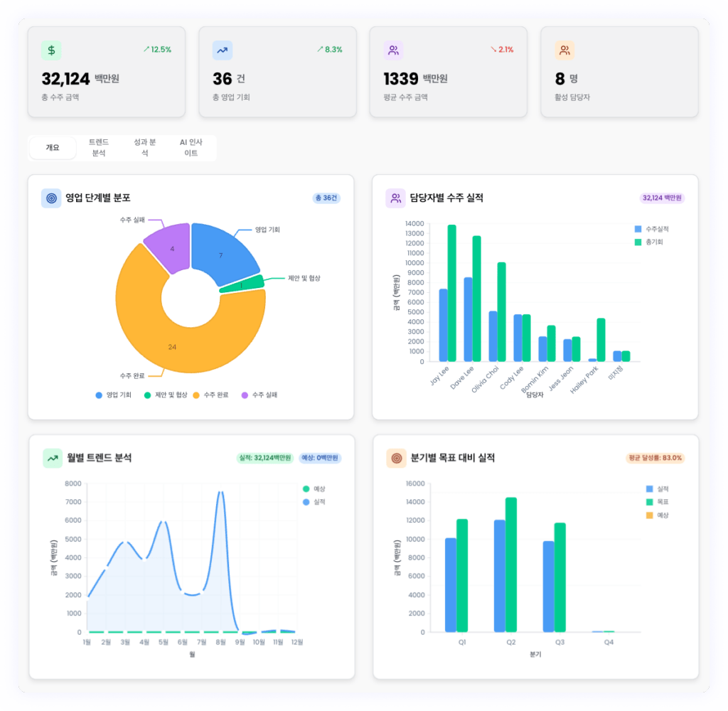Click the green dollar sign icon

click(50, 50)
